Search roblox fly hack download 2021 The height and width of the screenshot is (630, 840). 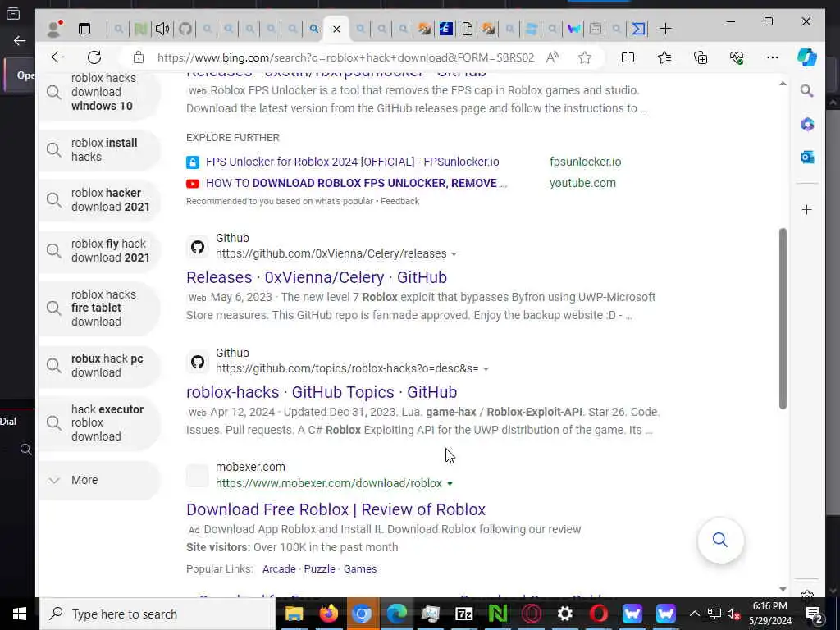tap(99, 251)
